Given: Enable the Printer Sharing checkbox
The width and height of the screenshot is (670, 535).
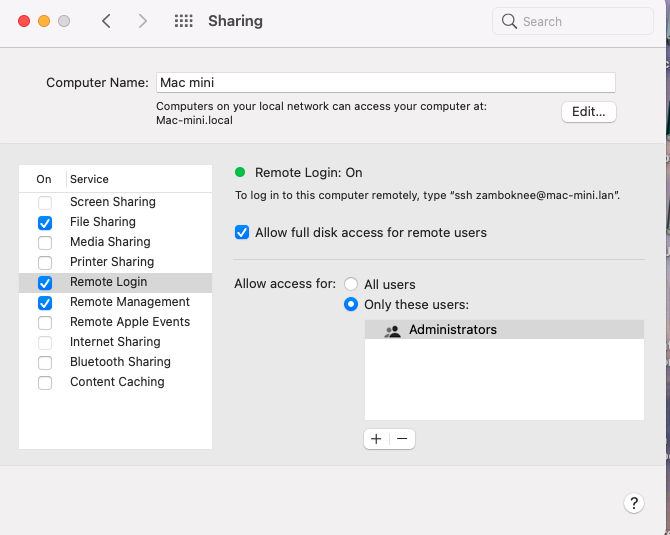Looking at the screenshot, I should click(45, 262).
